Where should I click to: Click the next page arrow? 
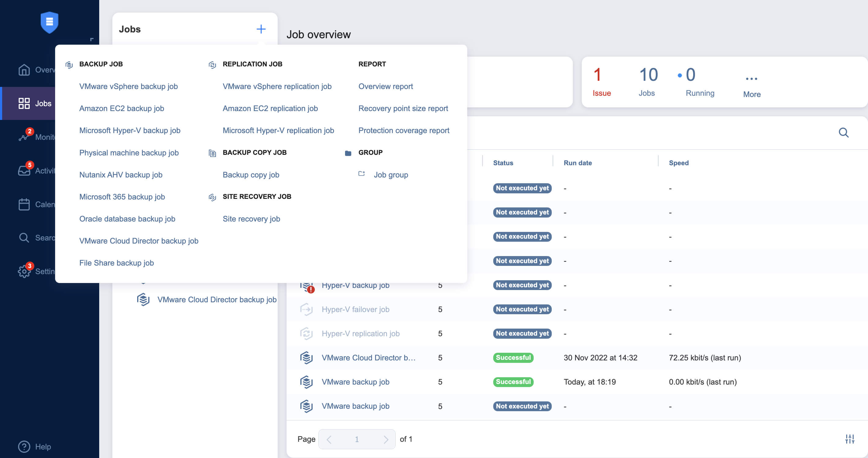tap(386, 439)
